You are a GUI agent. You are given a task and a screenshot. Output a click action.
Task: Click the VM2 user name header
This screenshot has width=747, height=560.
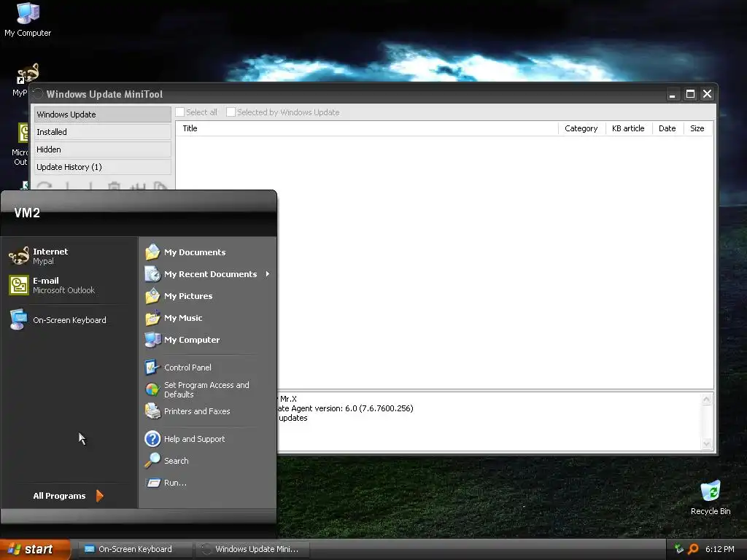pyautogui.click(x=27, y=213)
